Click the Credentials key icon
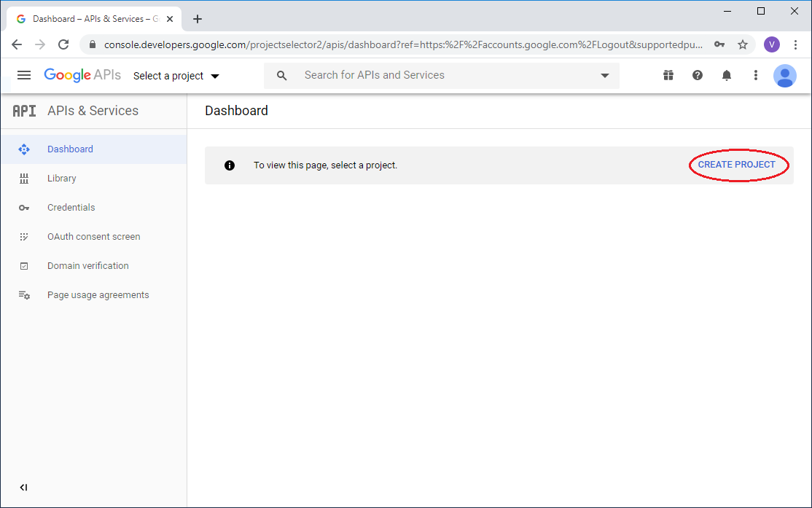 [x=24, y=208]
